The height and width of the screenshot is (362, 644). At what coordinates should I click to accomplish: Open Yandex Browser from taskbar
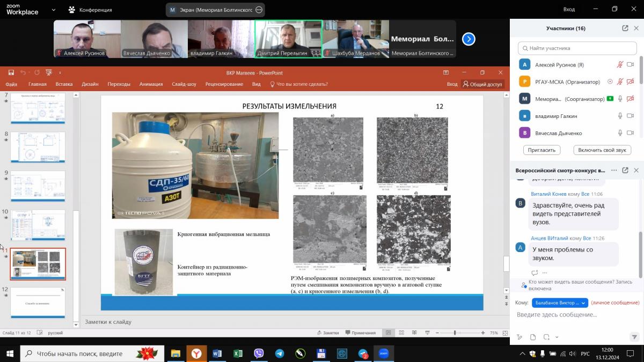[x=196, y=353]
